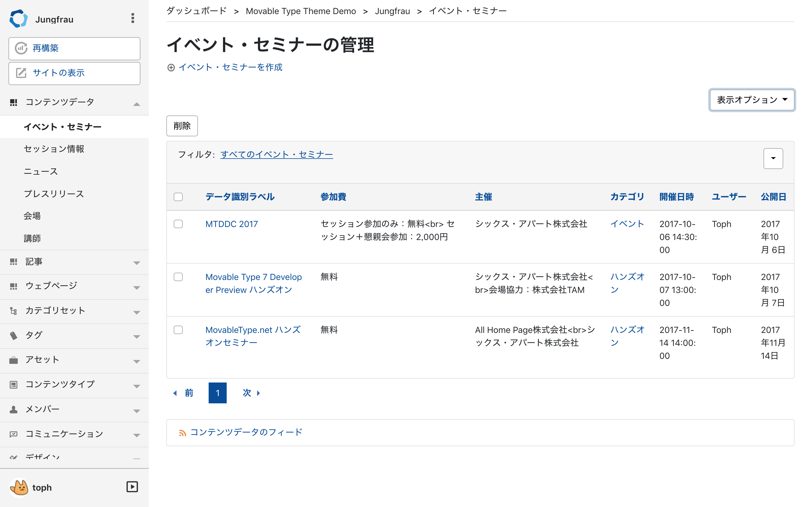Viewport: 812px width, 507px height.
Task: Click the サイトの表示 pencil icon
Action: (21, 73)
